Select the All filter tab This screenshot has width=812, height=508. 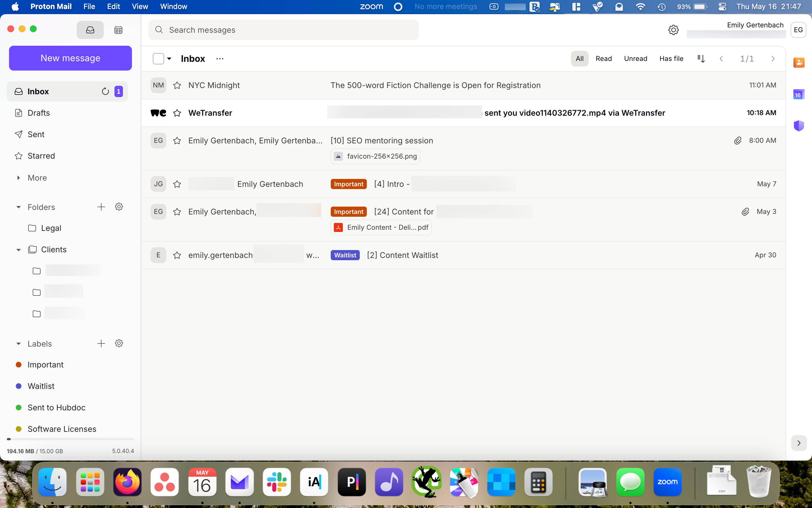point(579,59)
